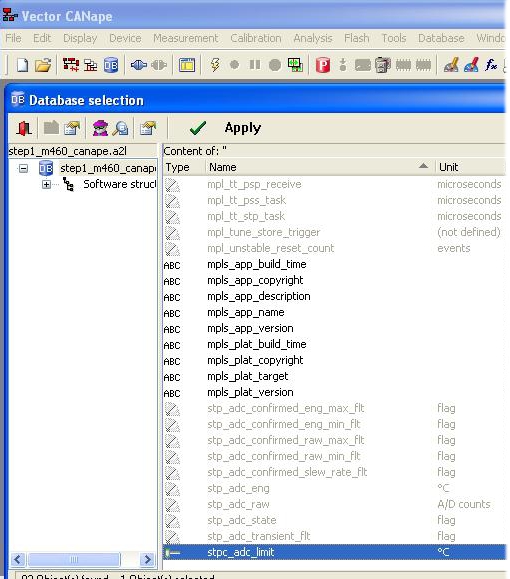Click the gray connector icon in the toolbar
The width and height of the screenshot is (510, 579).
coord(159,65)
